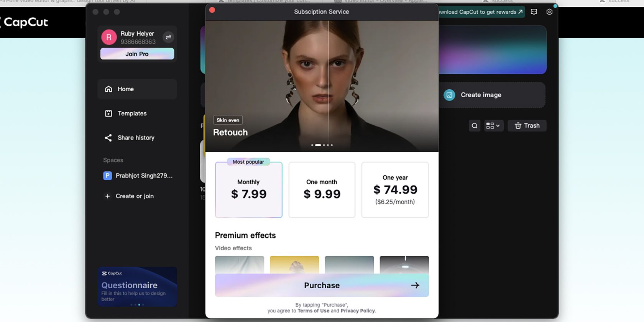Screen dimensions: 644x322
Task: Click the search magnifier icon
Action: click(475, 126)
